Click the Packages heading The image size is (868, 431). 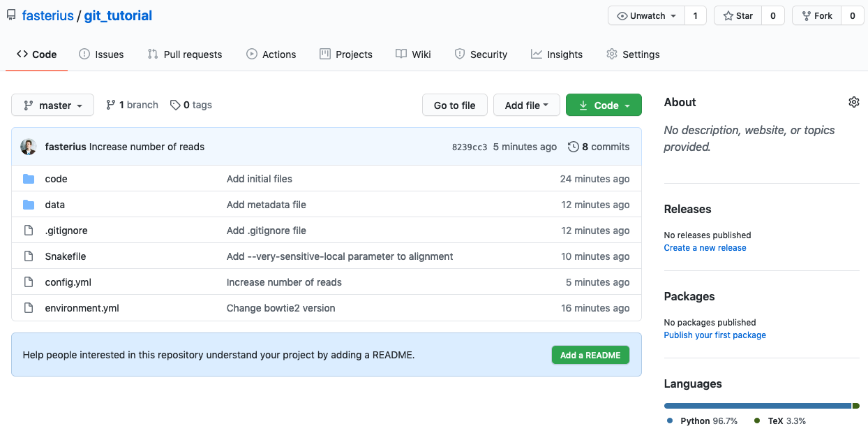pos(689,296)
